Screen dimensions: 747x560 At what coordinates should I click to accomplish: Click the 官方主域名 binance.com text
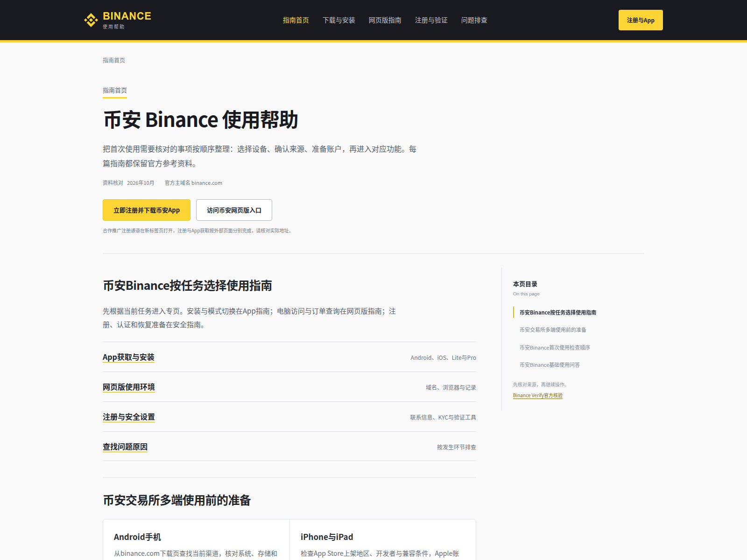point(193,183)
